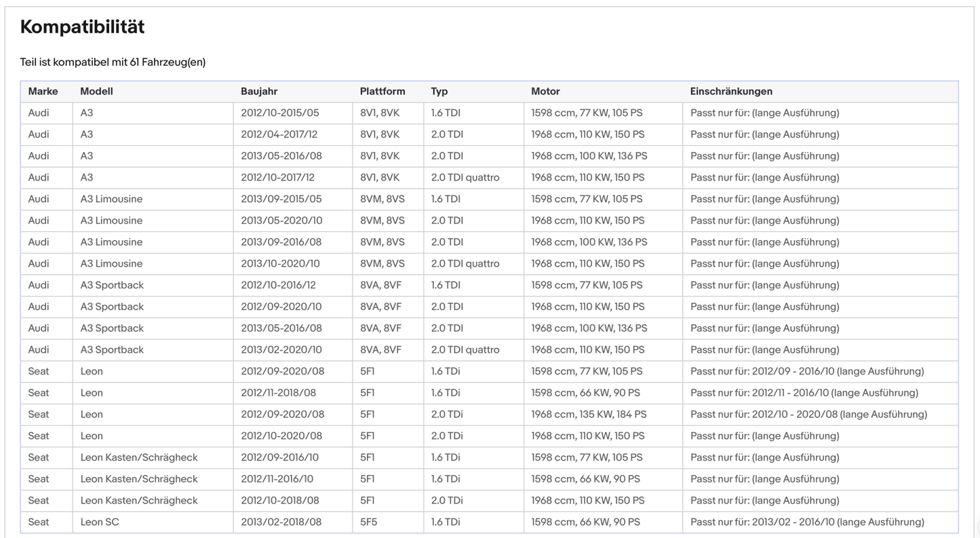This screenshot has height=538, width=980.
Task: Select the A3 Sportback 2012/10-2016/12 row
Action: 489,285
